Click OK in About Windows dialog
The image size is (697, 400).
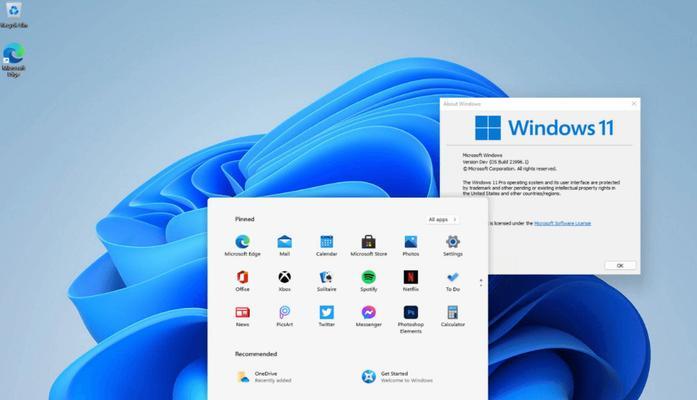coord(620,265)
